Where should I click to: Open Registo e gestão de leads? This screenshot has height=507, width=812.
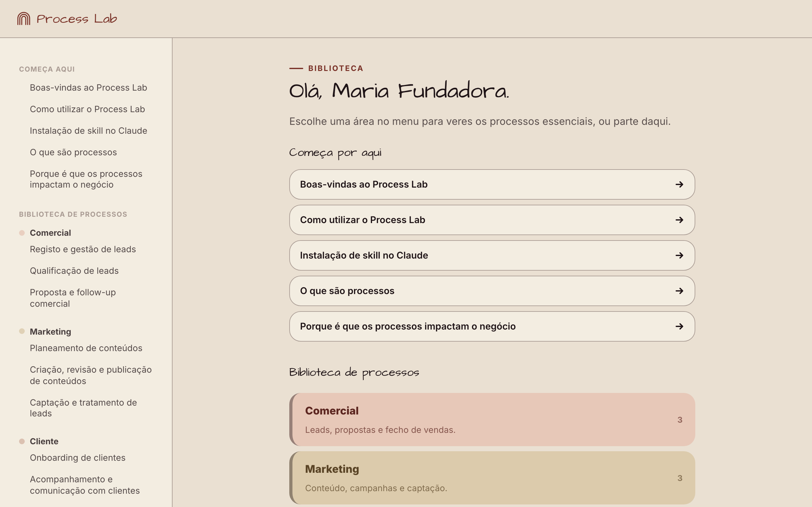click(83, 249)
